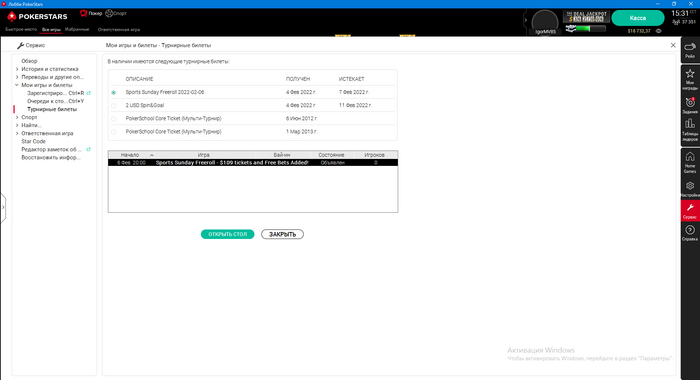700x380 pixels.
Task: Sort table by Игра column
Action: coord(204,155)
